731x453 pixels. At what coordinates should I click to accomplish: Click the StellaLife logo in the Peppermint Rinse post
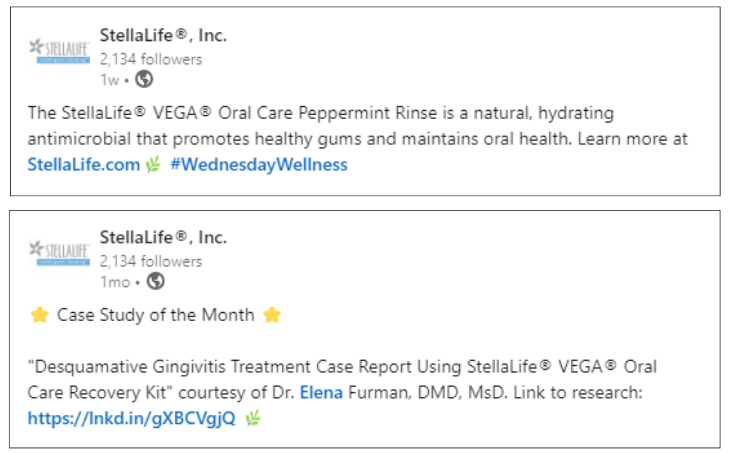tap(61, 50)
